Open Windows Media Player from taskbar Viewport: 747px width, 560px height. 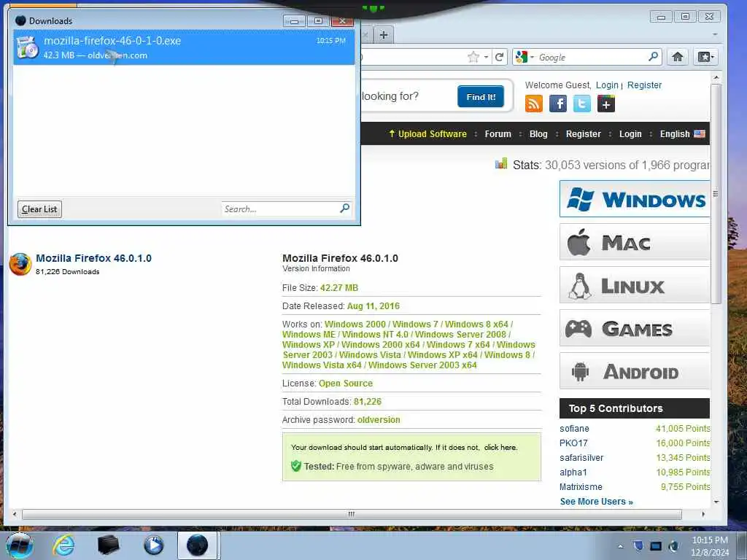pos(153,545)
